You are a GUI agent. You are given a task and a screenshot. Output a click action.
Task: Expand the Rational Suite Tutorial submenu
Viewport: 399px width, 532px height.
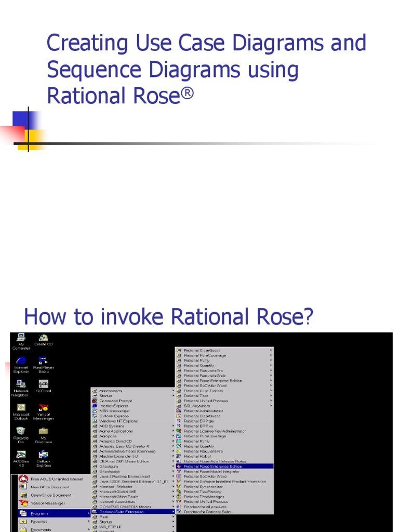pos(224,391)
